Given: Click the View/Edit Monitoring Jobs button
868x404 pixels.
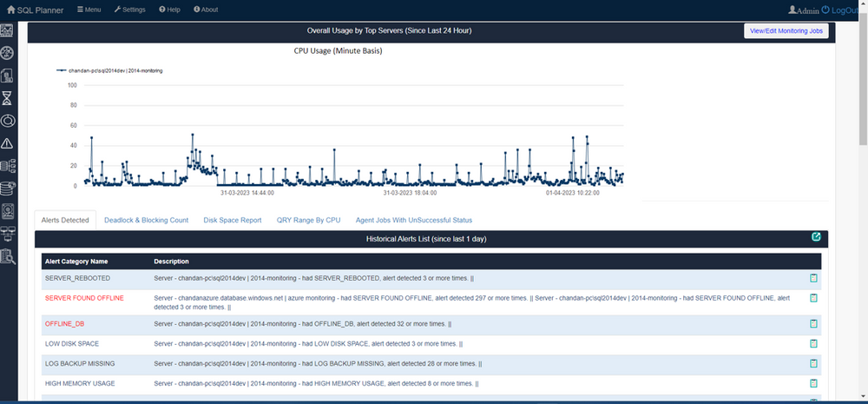Looking at the screenshot, I should (x=786, y=30).
